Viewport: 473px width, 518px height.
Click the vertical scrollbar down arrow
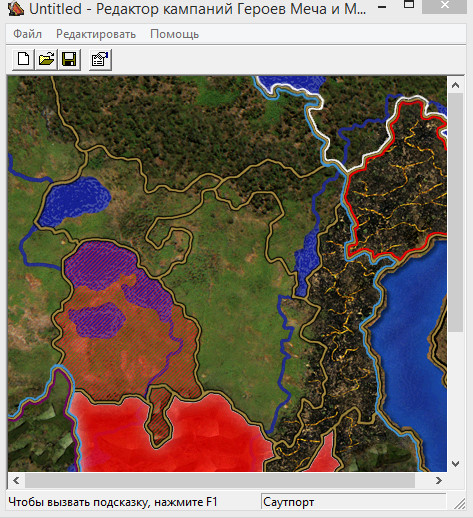[x=455, y=463]
